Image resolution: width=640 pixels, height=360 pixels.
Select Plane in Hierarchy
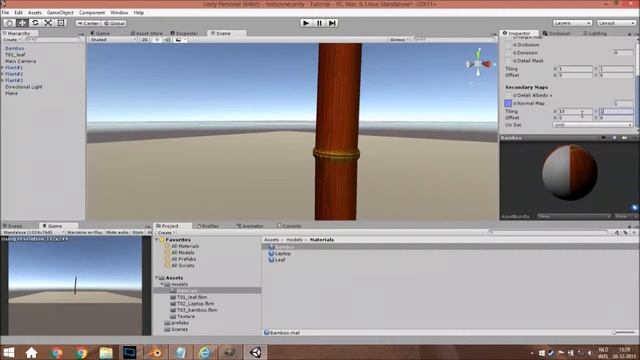11,93
